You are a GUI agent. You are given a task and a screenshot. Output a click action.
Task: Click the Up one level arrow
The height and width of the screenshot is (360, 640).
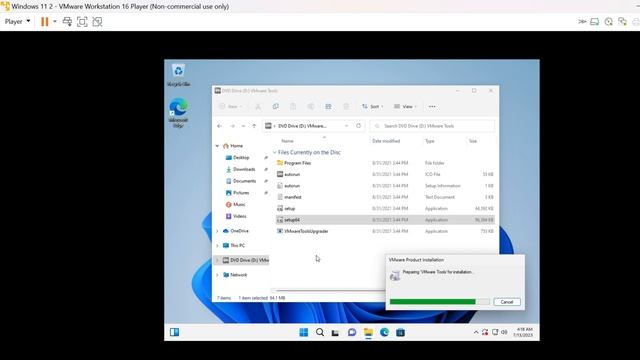pyautogui.click(x=254, y=126)
